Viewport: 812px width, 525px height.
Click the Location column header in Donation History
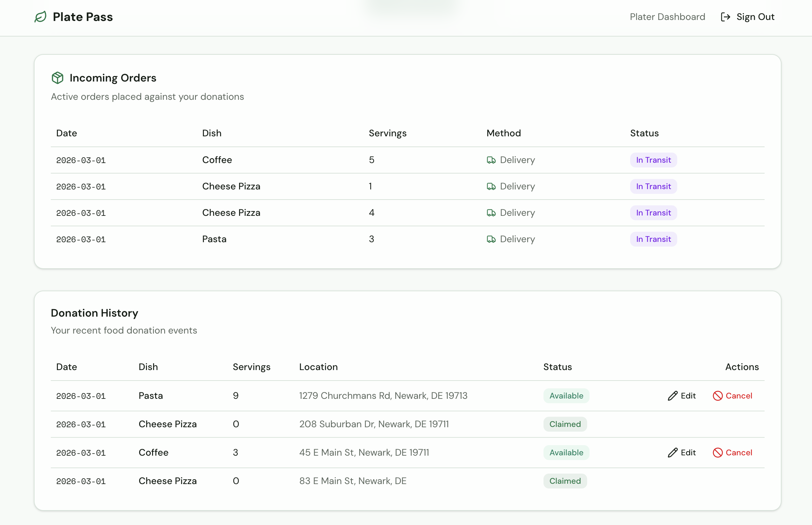(318, 367)
